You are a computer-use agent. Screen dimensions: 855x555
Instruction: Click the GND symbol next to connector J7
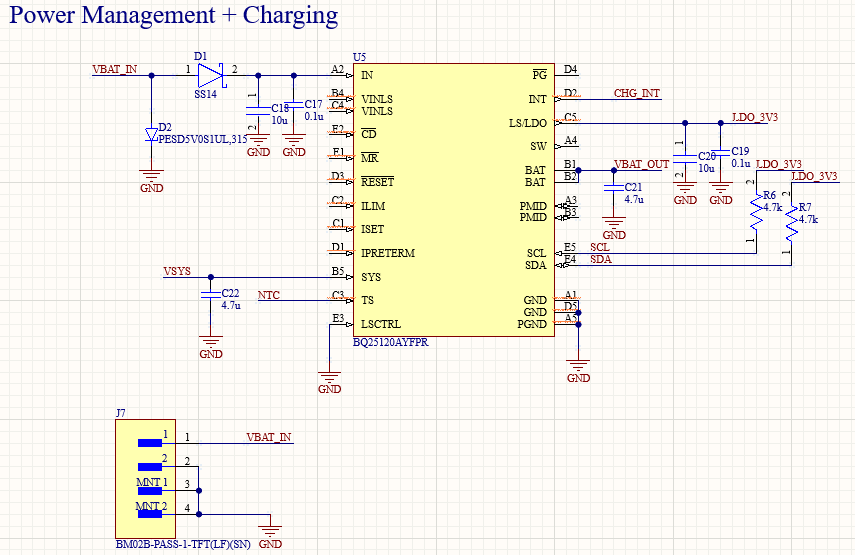pos(270,536)
